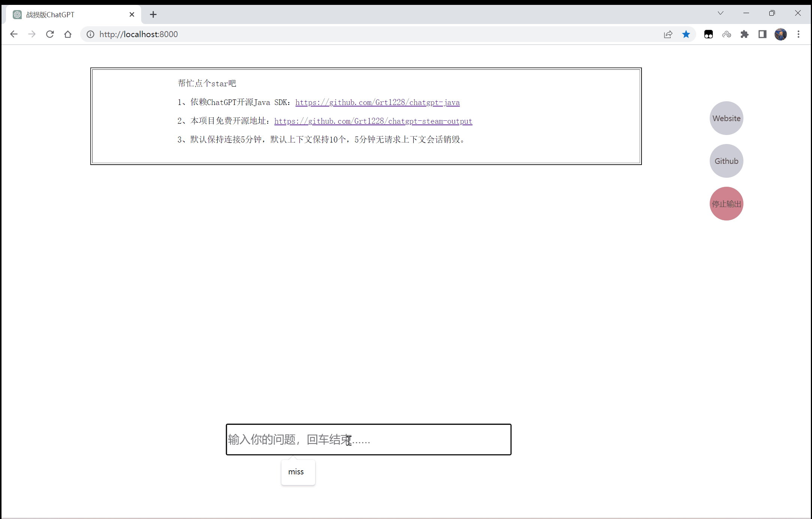
Task: Open a new browser tab
Action: [153, 14]
